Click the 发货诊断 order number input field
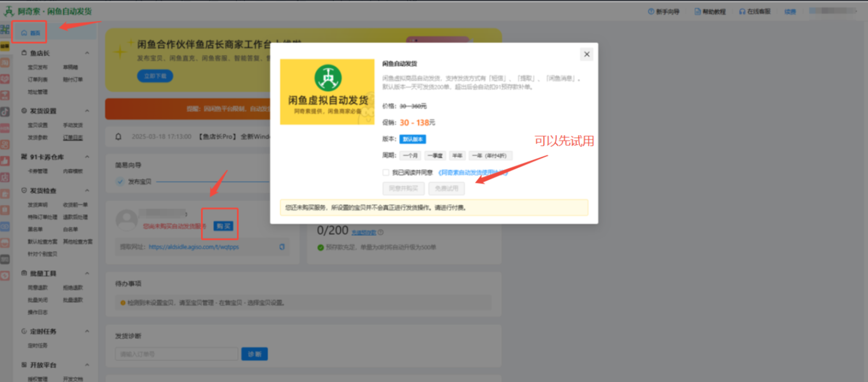The width and height of the screenshot is (868, 382). [x=176, y=354]
